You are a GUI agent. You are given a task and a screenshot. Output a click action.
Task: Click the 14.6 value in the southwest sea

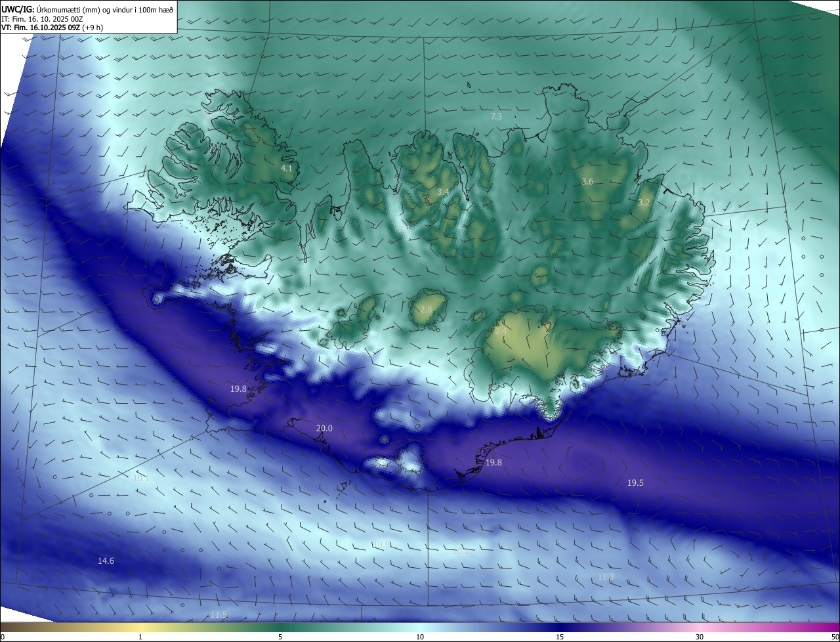[106, 561]
